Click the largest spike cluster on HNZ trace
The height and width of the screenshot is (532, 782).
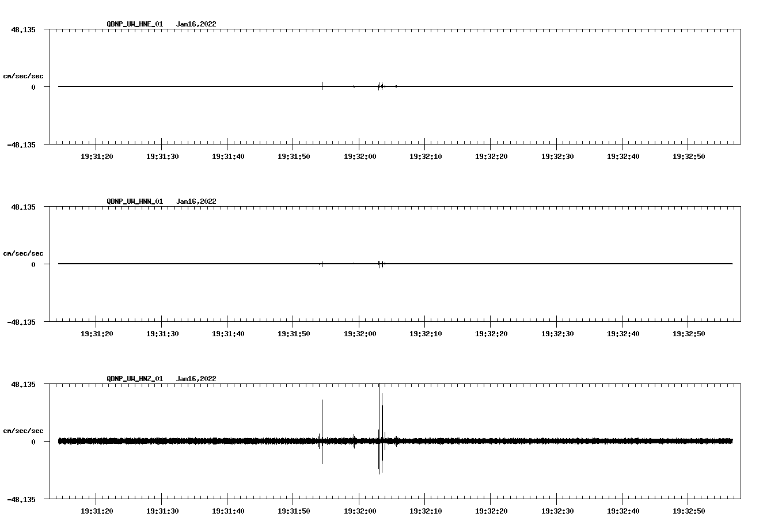pyautogui.click(x=381, y=429)
